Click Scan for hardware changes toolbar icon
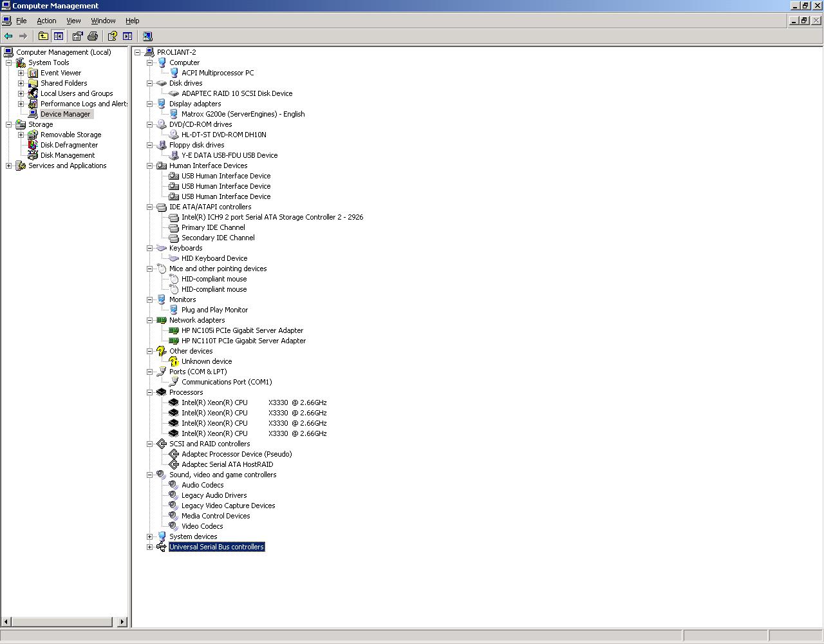 (x=147, y=37)
